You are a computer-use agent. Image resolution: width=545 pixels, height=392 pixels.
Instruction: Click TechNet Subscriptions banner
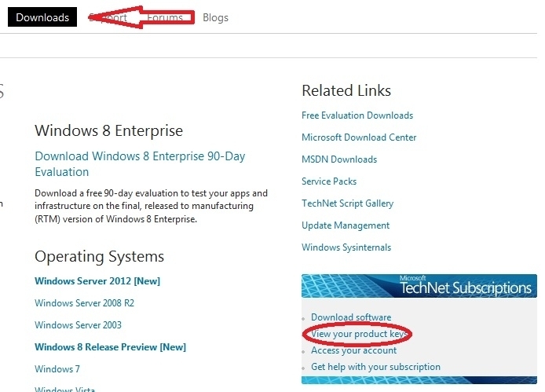[x=419, y=286]
